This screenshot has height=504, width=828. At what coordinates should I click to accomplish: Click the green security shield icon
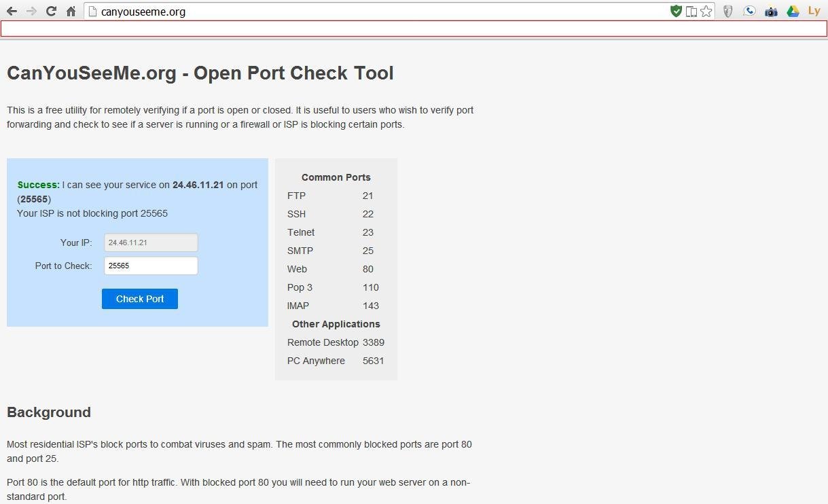pyautogui.click(x=676, y=12)
